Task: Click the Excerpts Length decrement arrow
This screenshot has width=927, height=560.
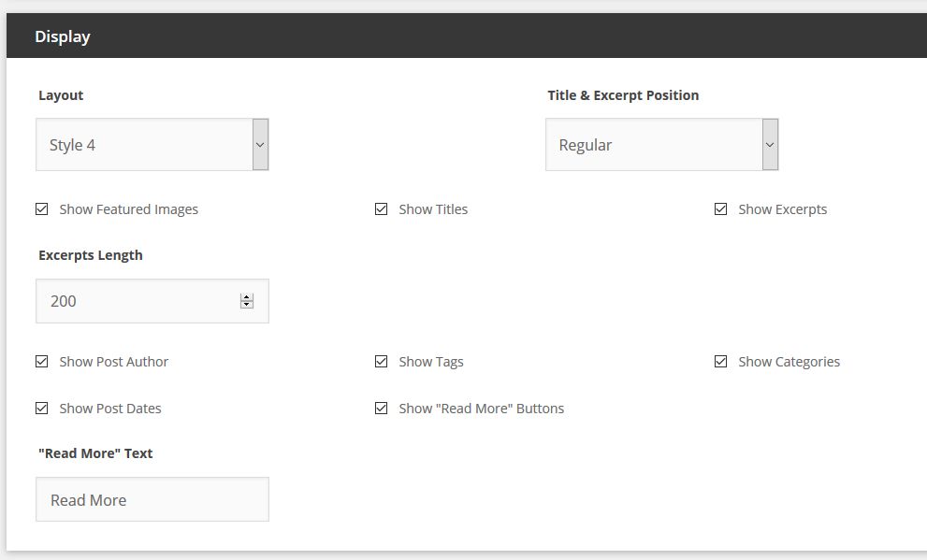Action: point(247,305)
